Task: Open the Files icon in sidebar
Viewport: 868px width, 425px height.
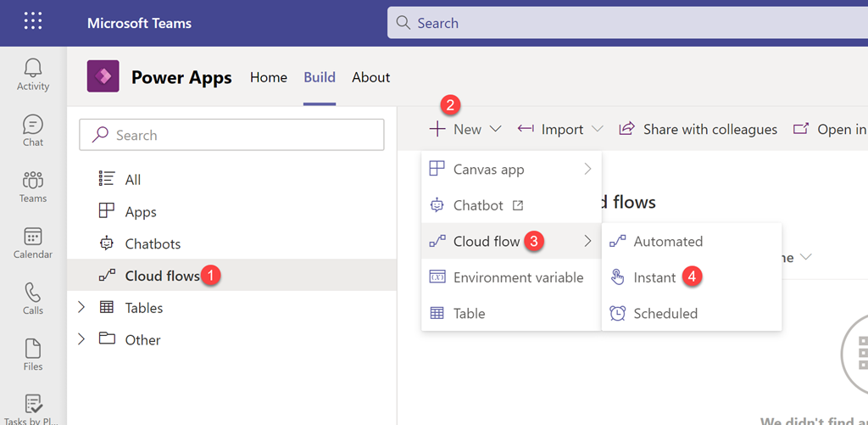Action: 33,355
